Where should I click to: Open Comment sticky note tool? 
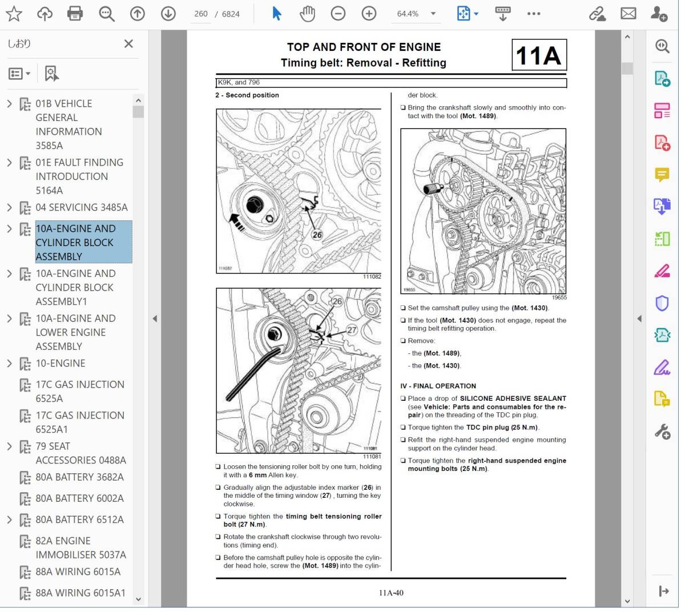pyautogui.click(x=662, y=175)
